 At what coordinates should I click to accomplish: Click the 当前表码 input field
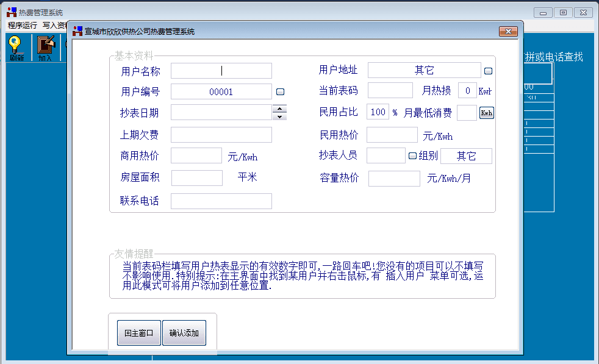pyautogui.click(x=390, y=91)
